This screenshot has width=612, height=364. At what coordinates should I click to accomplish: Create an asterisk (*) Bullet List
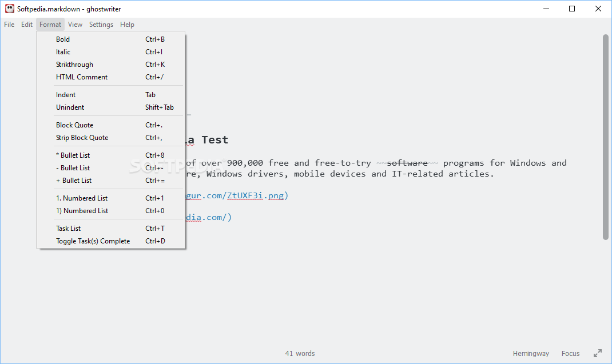[x=111, y=155]
